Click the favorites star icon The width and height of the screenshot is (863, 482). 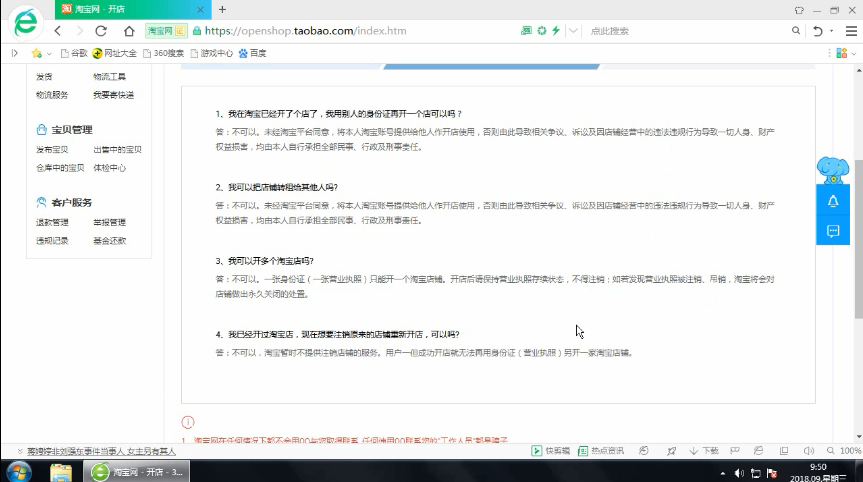pos(37,53)
